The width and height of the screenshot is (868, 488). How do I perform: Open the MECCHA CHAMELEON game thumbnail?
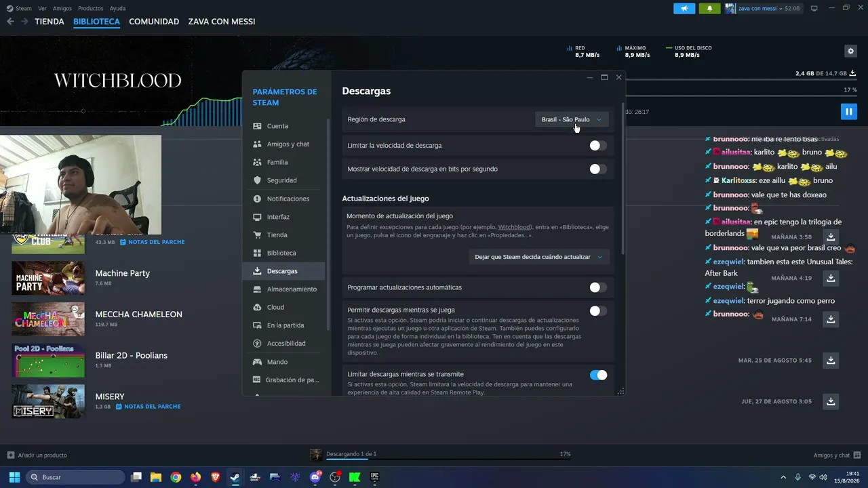(x=48, y=319)
